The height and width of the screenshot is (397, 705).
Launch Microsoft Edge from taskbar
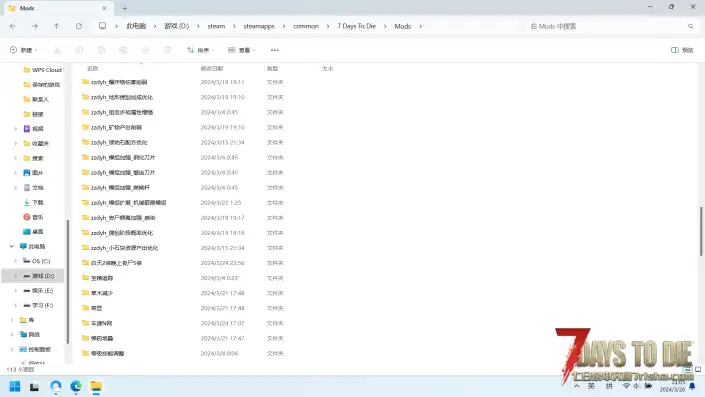point(76,386)
